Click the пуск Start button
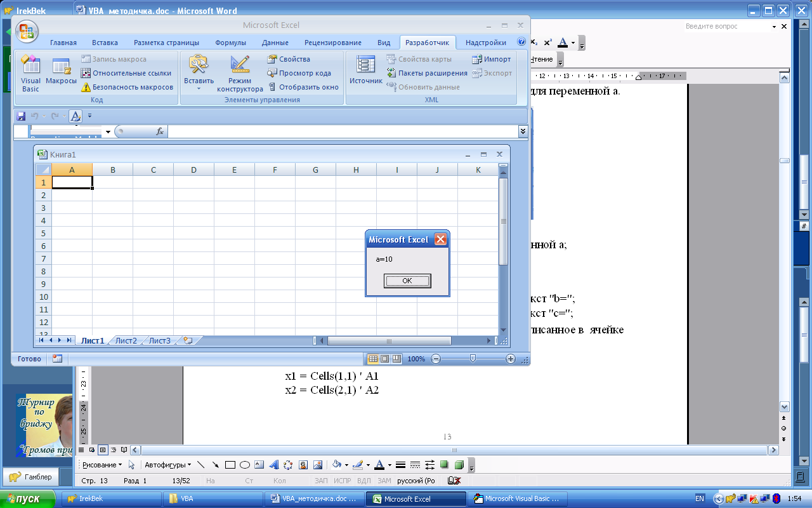The height and width of the screenshot is (508, 812). 28,499
